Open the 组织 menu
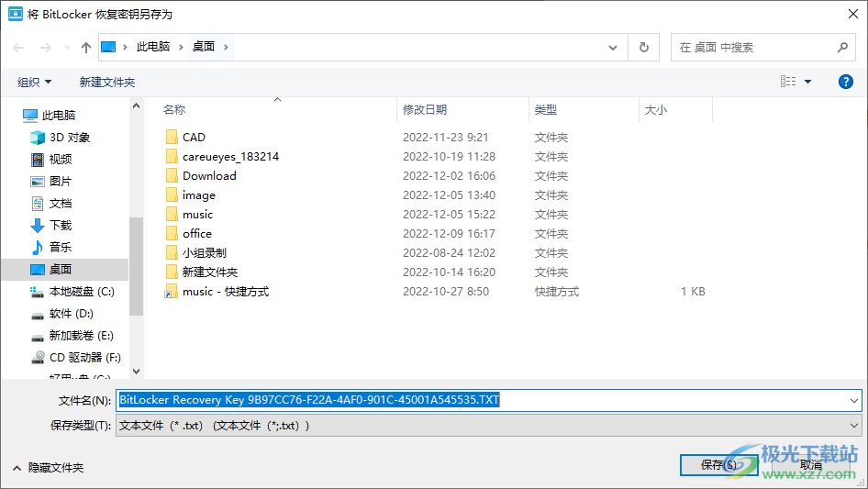This screenshot has width=868, height=489. (x=34, y=82)
